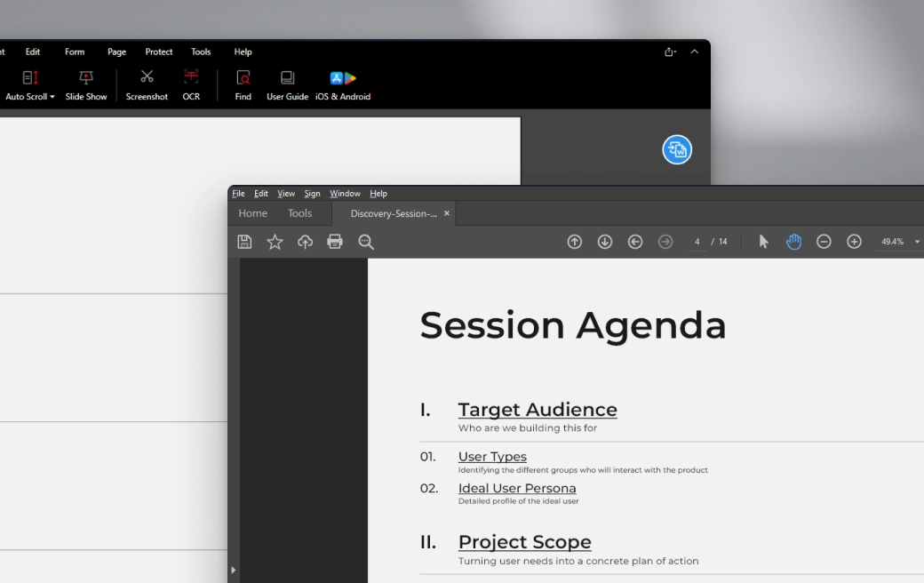Screen dimensions: 924x583
Task: Click the 49.4% zoom value field
Action: click(x=892, y=242)
